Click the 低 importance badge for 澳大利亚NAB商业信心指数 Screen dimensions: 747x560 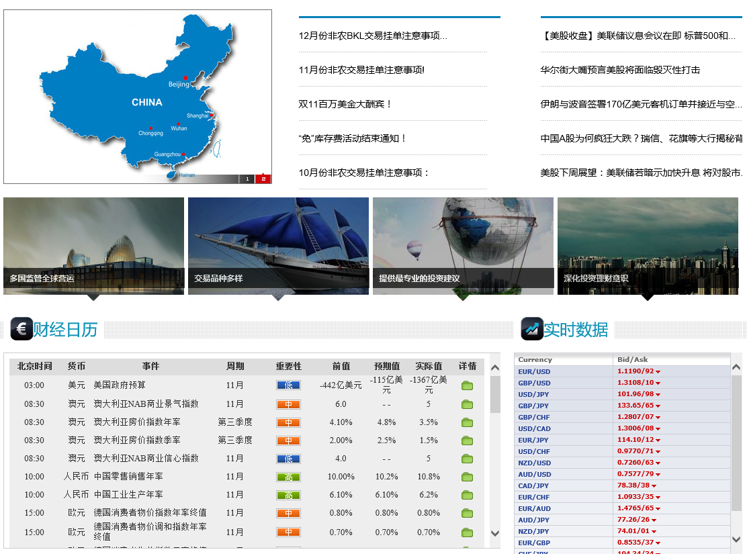(x=288, y=459)
